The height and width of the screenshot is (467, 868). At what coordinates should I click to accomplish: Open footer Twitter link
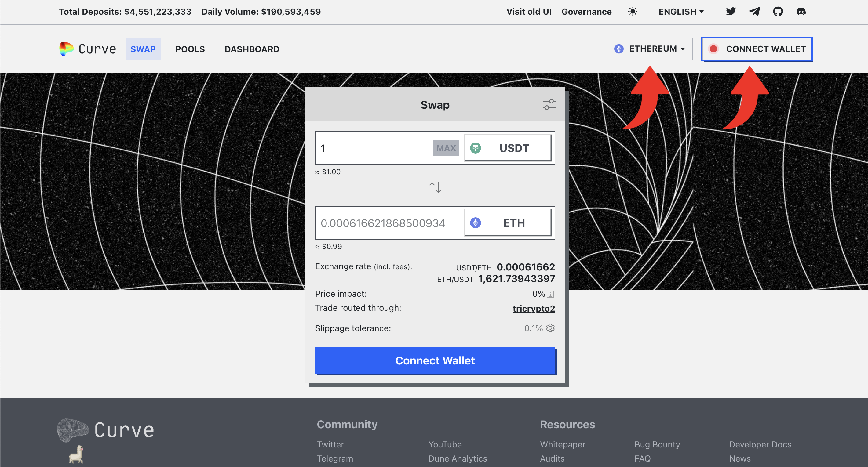[330, 444]
